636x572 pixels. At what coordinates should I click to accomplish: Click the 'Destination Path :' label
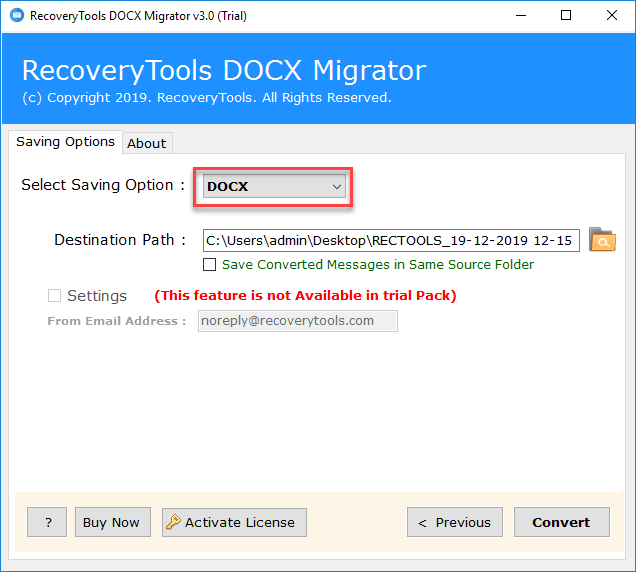120,240
